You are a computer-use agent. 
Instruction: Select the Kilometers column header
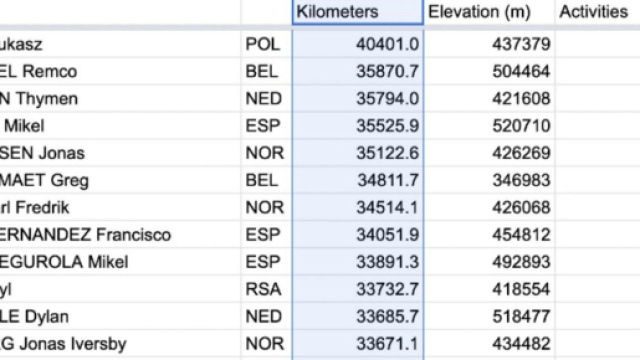click(358, 12)
